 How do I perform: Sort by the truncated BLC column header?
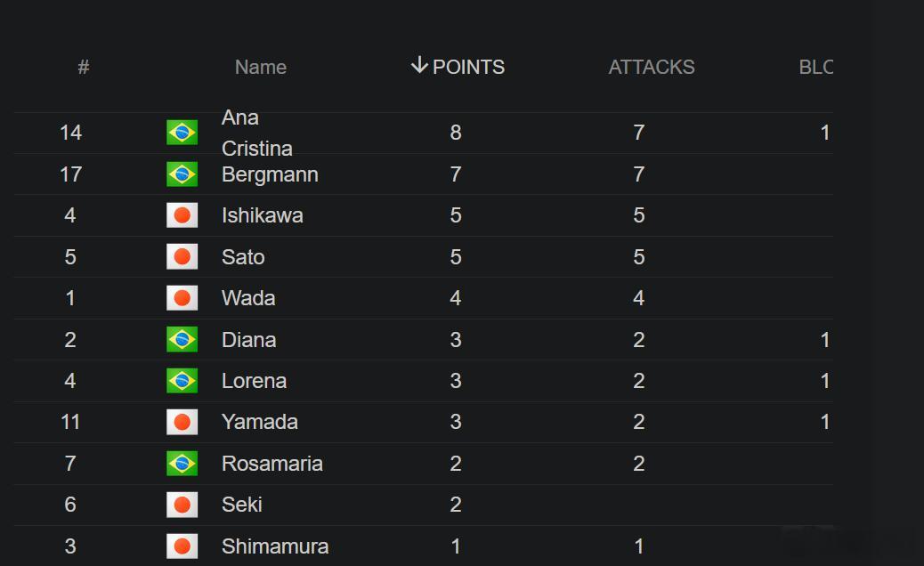coord(815,67)
